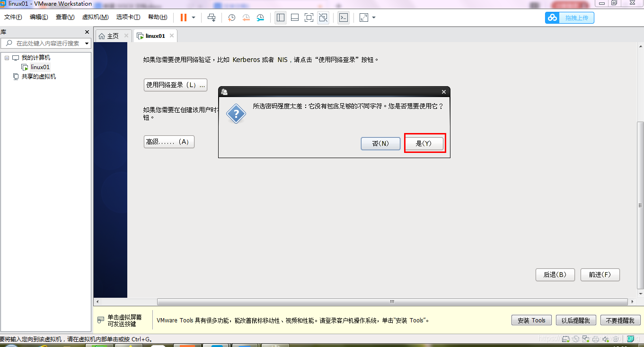
Task: Select the take snapshot icon
Action: click(231, 18)
